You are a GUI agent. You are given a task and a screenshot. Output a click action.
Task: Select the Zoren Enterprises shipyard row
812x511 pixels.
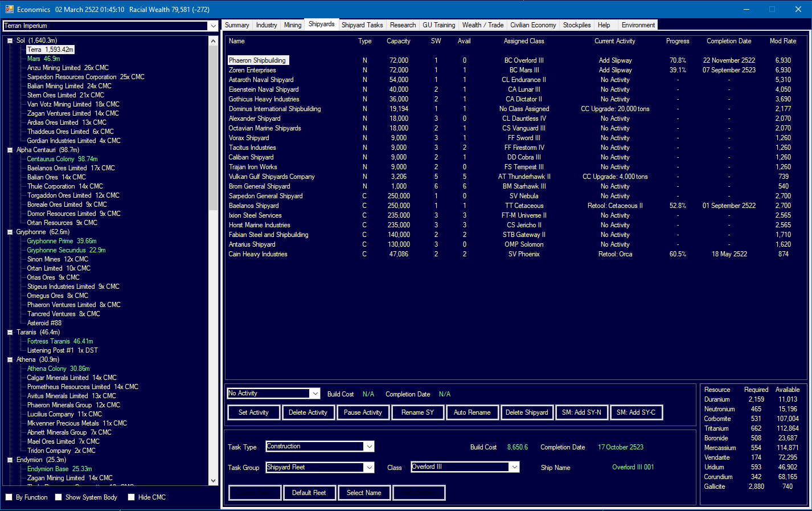[515, 70]
